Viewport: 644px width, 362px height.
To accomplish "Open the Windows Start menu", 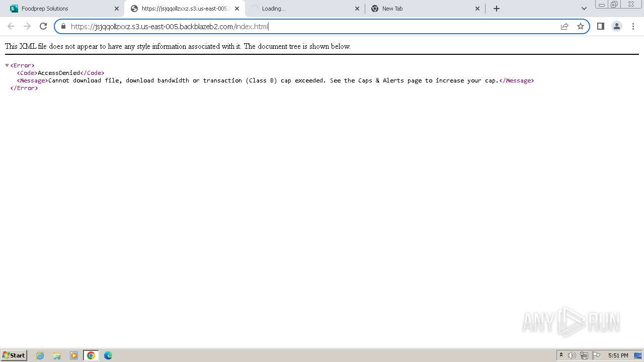I will point(14,355).
